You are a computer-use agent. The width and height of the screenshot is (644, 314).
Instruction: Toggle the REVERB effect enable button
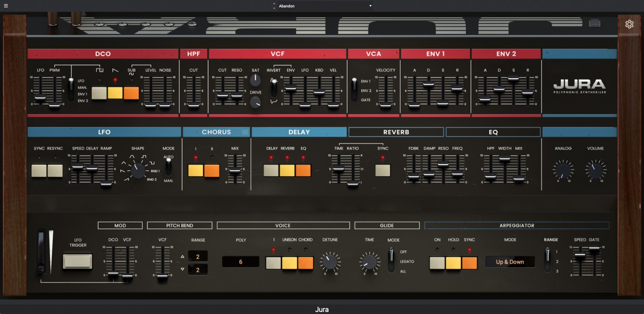(287, 170)
